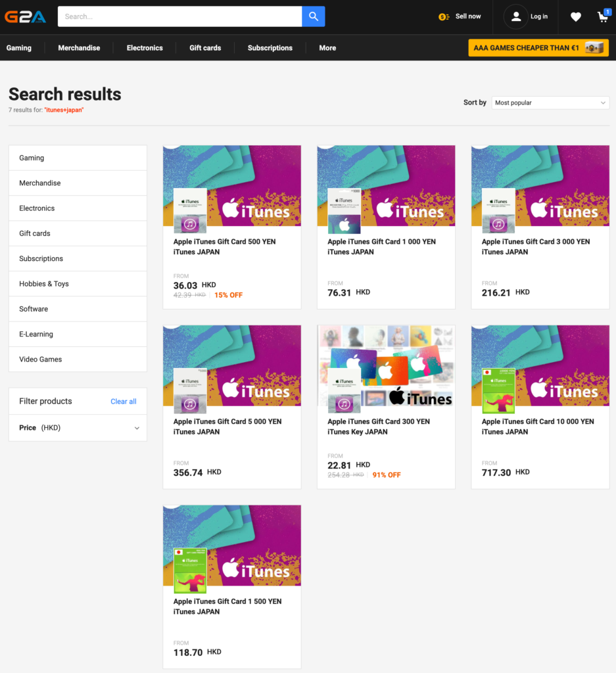This screenshot has height=673, width=616.
Task: Open the Merchandise top navigation menu
Action: (79, 47)
